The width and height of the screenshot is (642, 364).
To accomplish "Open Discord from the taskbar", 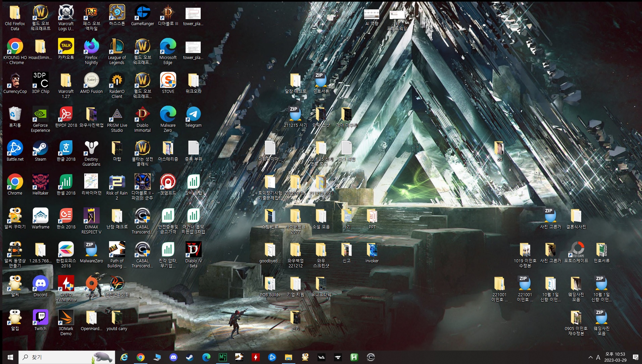I will 174,357.
